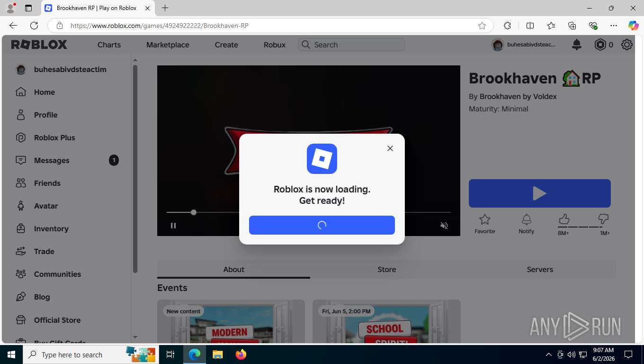Open Create in top navigation
Viewport: 644px width, 364px height.
(226, 45)
